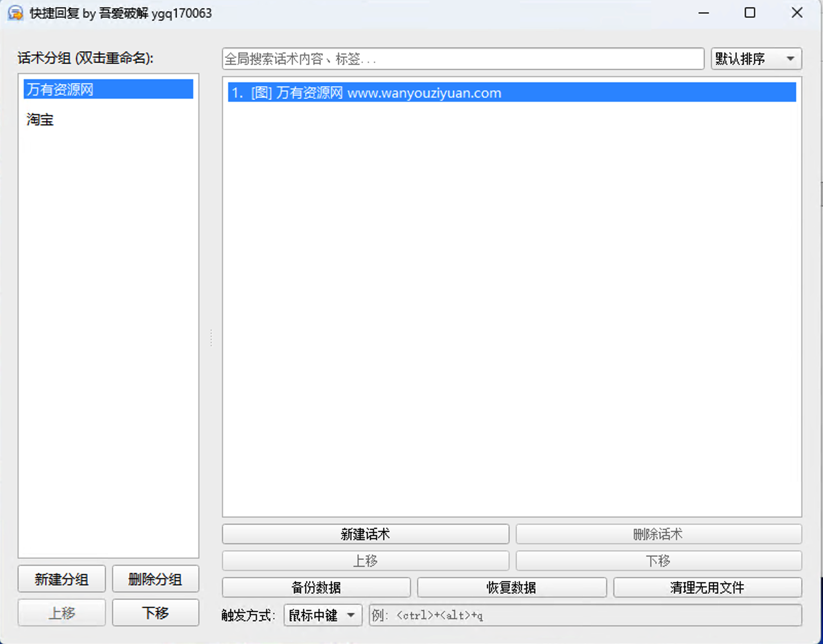Click the app icon in title bar
The image size is (823, 644).
(x=15, y=13)
